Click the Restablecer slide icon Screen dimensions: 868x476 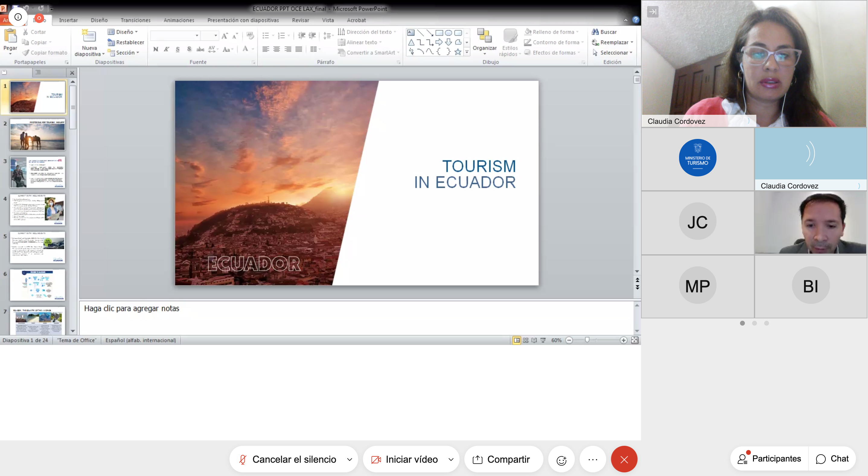coord(111,42)
